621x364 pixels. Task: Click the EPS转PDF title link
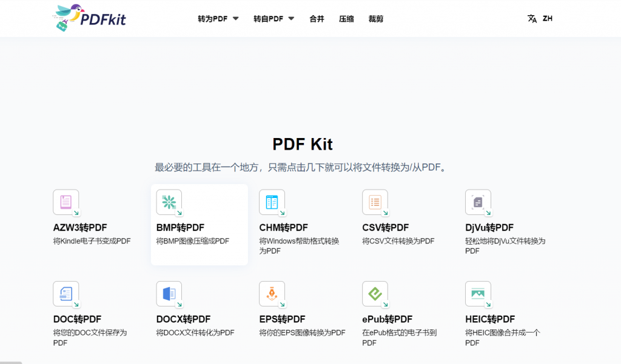click(283, 319)
